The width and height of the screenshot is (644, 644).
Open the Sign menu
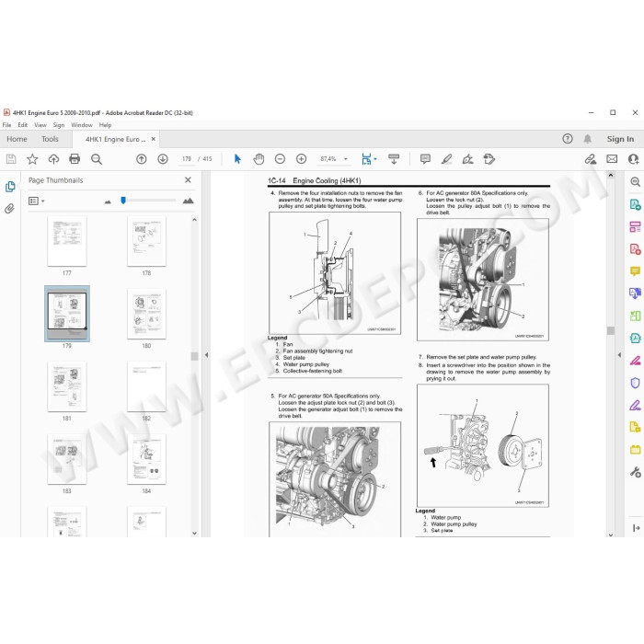click(x=59, y=125)
